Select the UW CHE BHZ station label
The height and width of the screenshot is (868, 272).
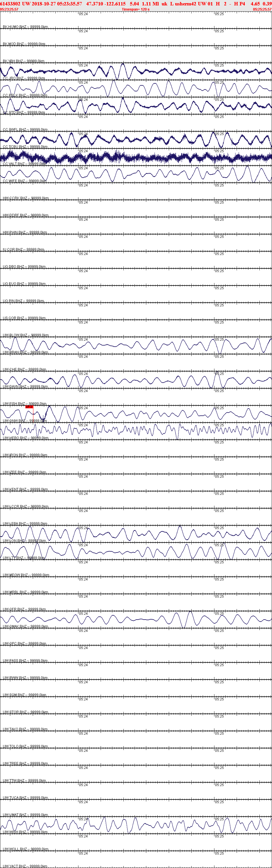coord(25,370)
